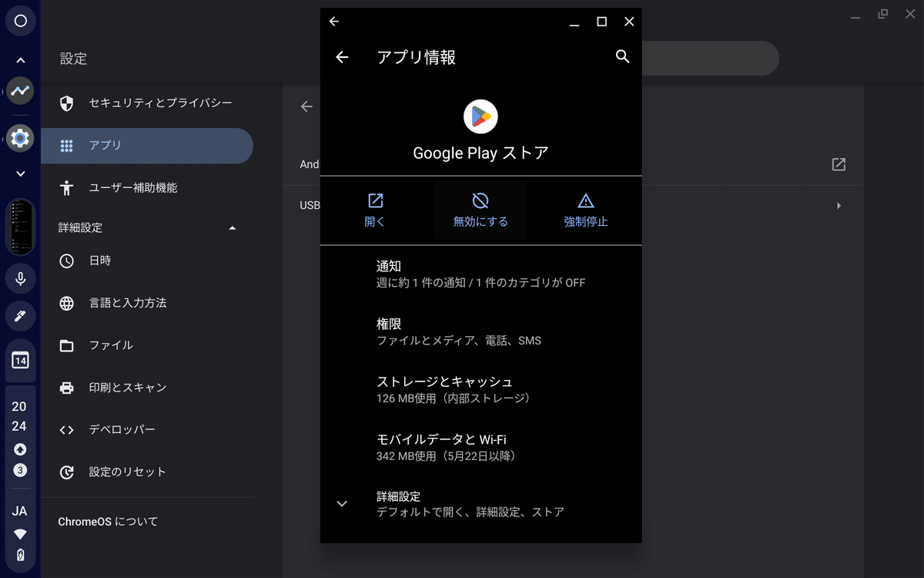
Task: Click back arrow in the Settings page
Action: tap(306, 107)
